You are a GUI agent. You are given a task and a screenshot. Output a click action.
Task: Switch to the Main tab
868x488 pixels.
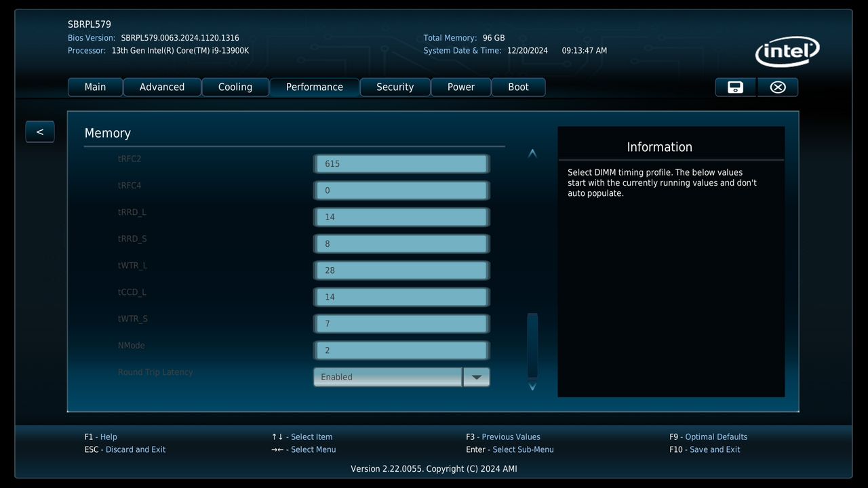point(95,87)
